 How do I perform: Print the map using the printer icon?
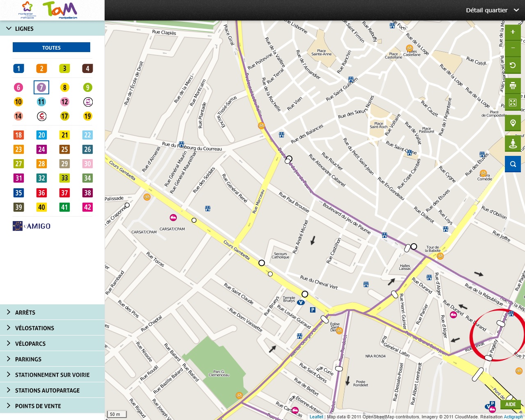pos(513,86)
